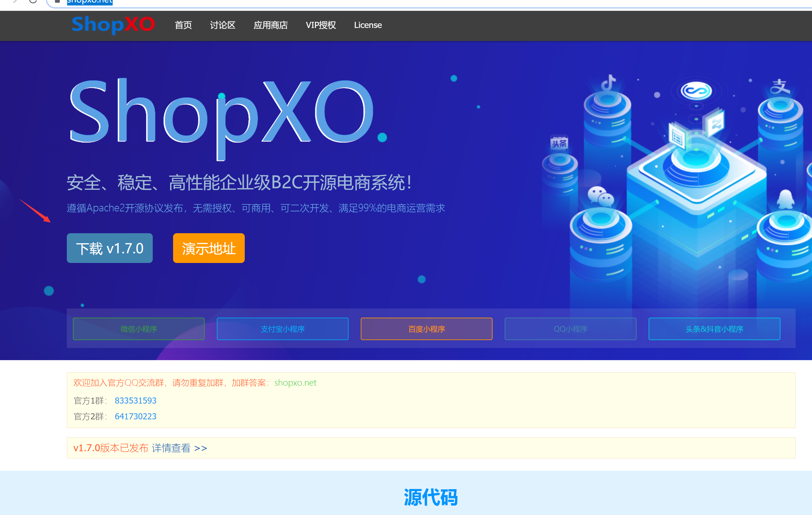Open the 应用商店 menu item

tap(271, 25)
